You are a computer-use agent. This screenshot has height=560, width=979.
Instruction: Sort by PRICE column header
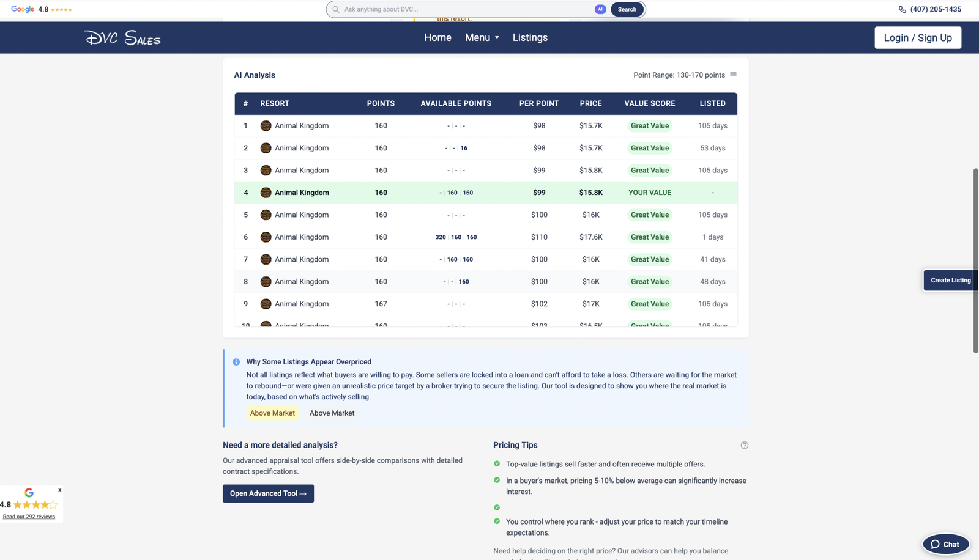591,103
